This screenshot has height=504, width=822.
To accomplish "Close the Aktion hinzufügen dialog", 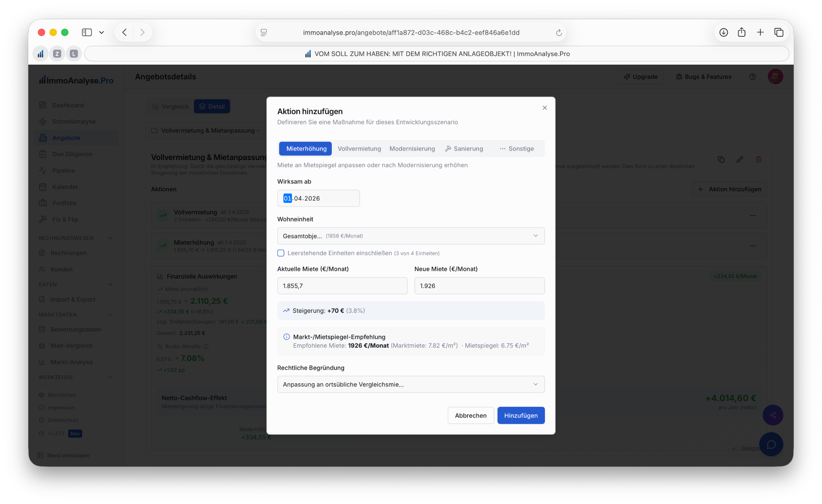I will [545, 108].
